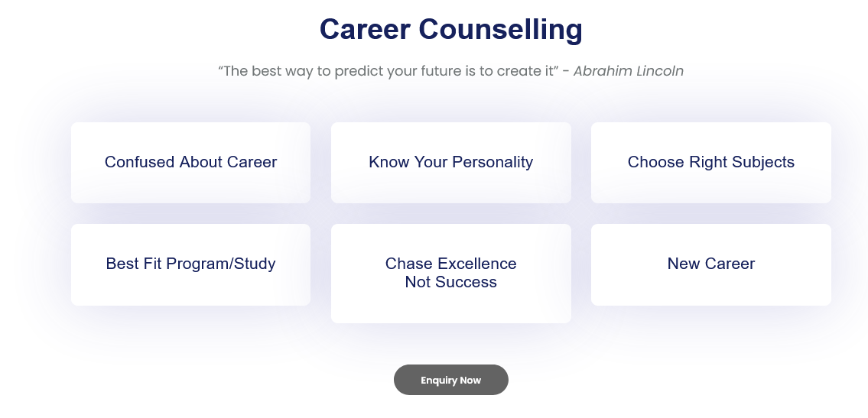Click the Abrahim Lincoln author name
This screenshot has width=868, height=418.
(x=628, y=71)
